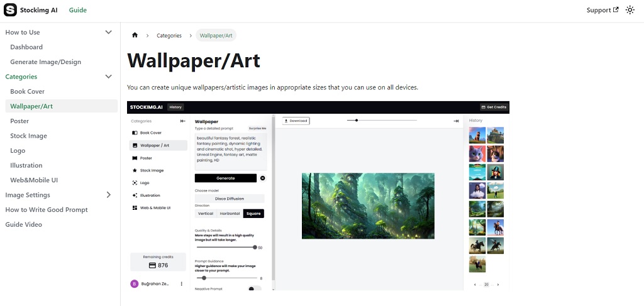The image size is (644, 306).
Task: Click the Surprise Me button
Action: pos(257,128)
